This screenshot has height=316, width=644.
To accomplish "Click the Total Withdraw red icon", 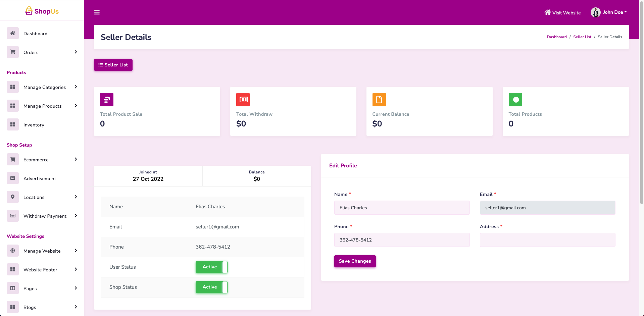I will tap(243, 100).
